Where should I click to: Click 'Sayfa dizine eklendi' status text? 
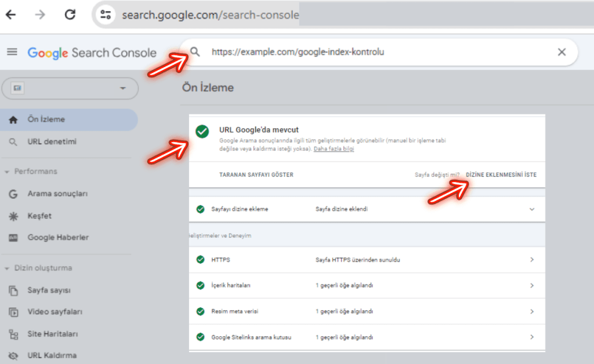tap(342, 209)
